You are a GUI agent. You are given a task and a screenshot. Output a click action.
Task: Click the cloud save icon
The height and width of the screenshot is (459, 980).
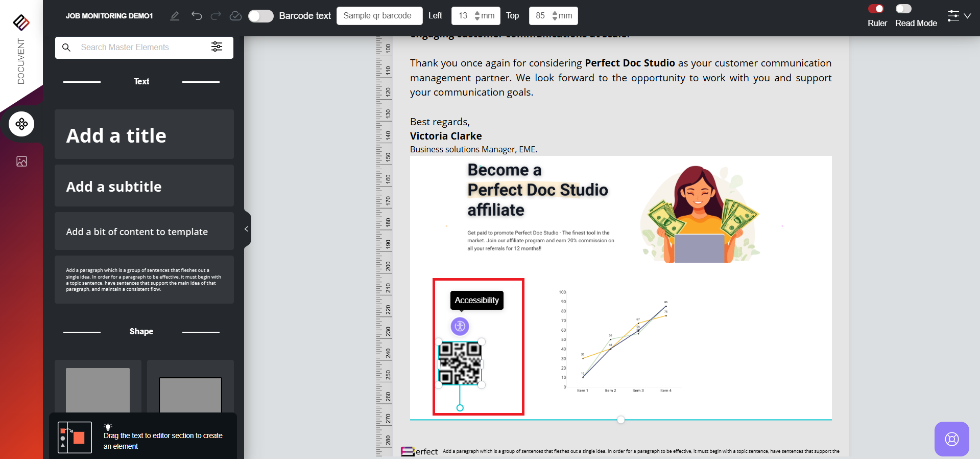[235, 16]
